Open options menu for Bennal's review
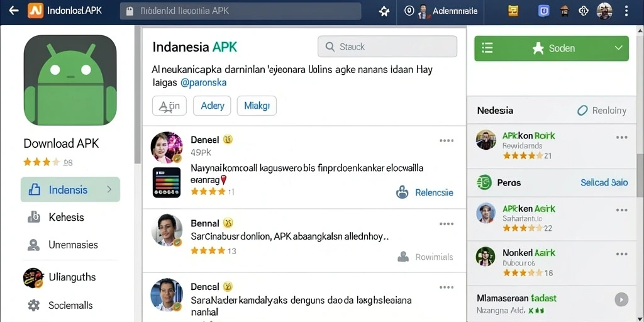Image resolution: width=644 pixels, height=322 pixels. [x=447, y=225]
